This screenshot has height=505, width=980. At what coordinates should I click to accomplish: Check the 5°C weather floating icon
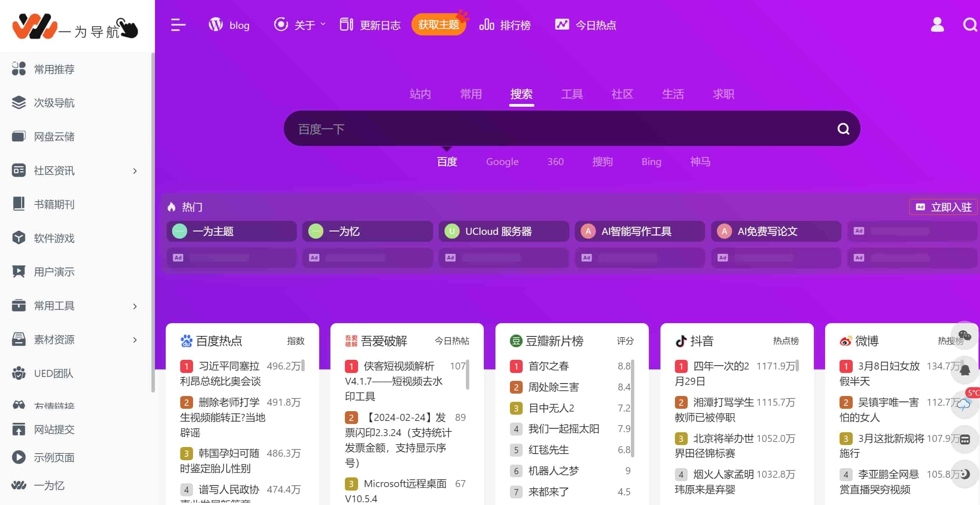[x=964, y=405]
